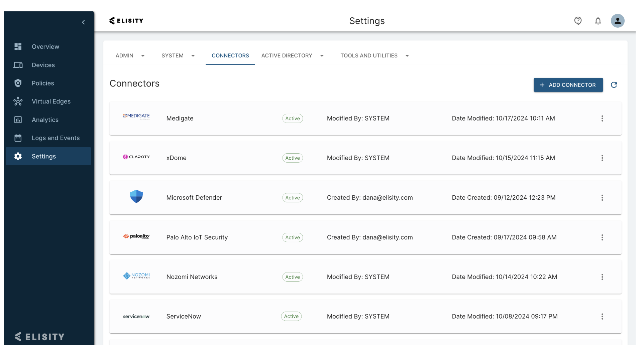This screenshot has width=644, height=356.
Task: Click Active badge on Medigate row
Action: coord(293,119)
